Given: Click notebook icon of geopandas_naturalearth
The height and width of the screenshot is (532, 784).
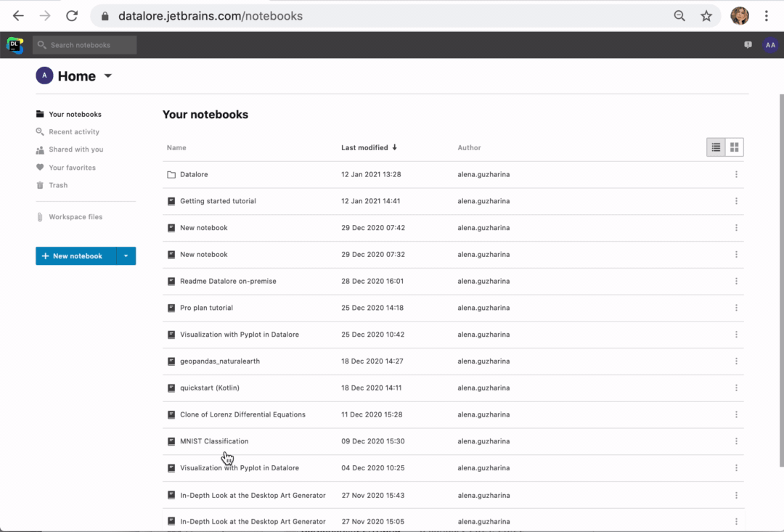Looking at the screenshot, I should [x=171, y=361].
